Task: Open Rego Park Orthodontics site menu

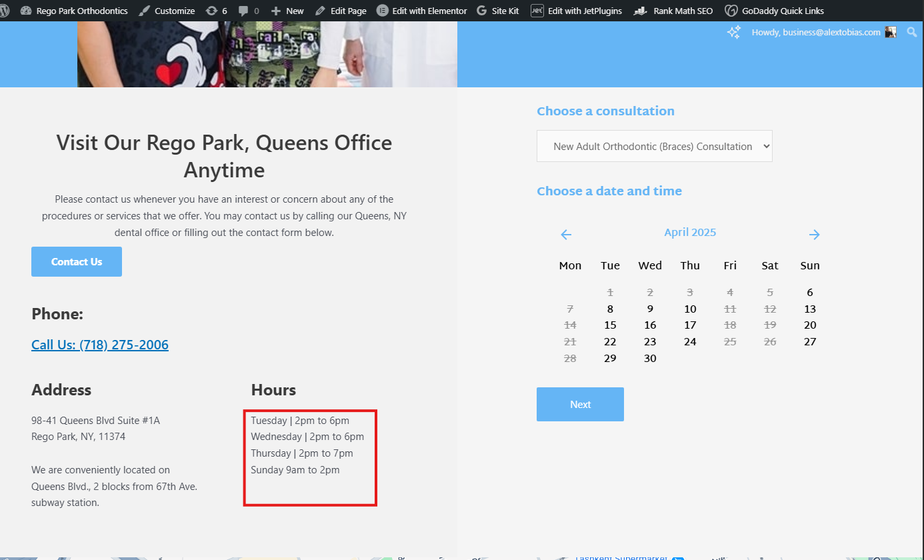Action: coord(74,11)
